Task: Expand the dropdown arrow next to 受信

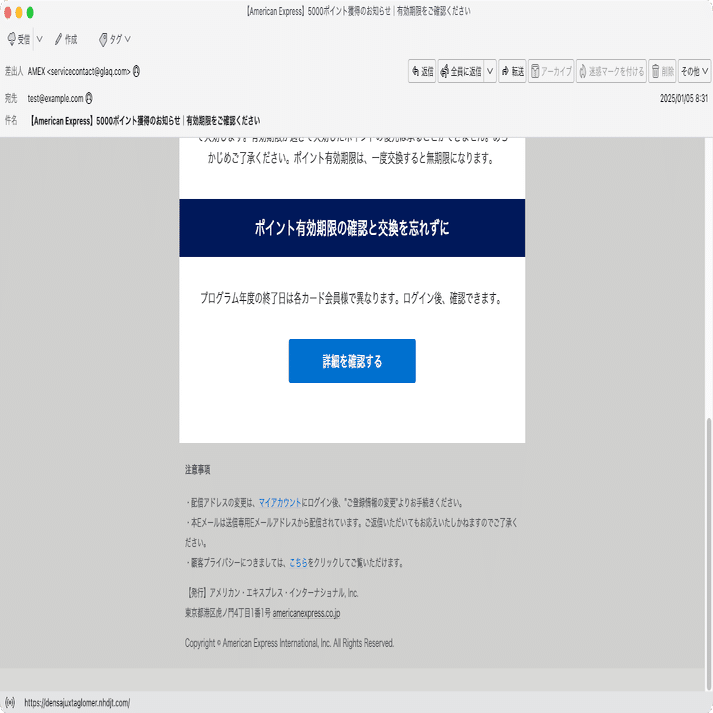Action: (x=40, y=39)
